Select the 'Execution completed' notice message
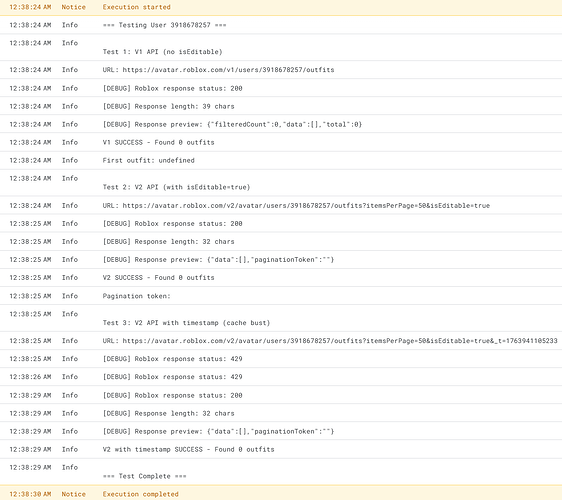This screenshot has width=562, height=500. [x=140, y=494]
